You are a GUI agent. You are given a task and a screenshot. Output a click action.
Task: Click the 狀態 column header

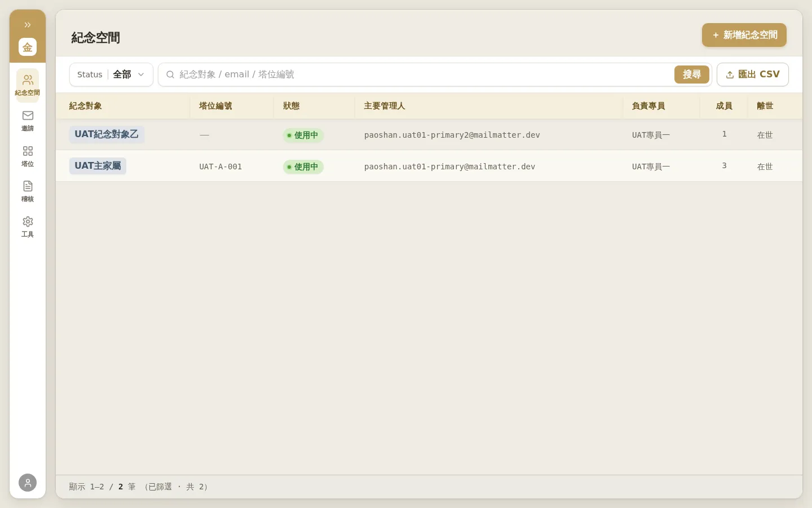tap(292, 106)
